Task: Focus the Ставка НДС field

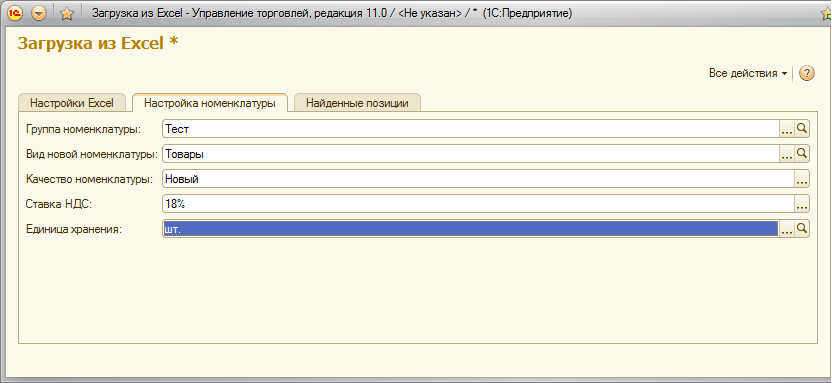Action: pyautogui.click(x=478, y=203)
